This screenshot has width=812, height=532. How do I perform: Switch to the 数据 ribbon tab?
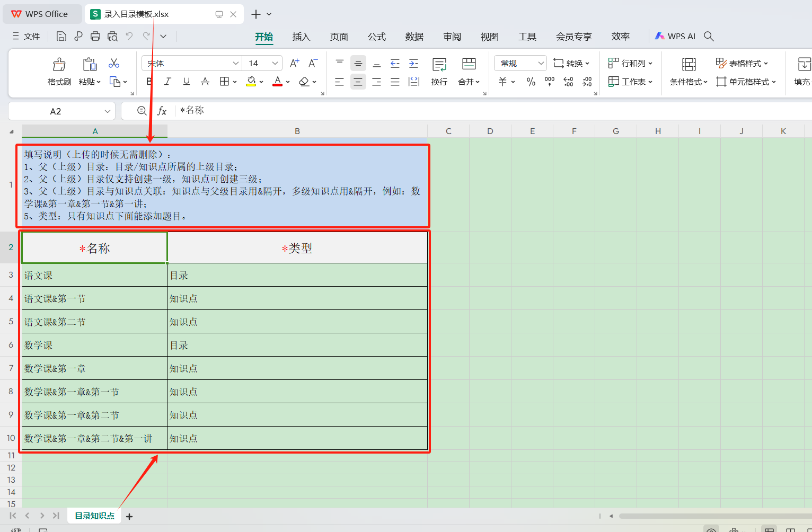[x=414, y=37]
